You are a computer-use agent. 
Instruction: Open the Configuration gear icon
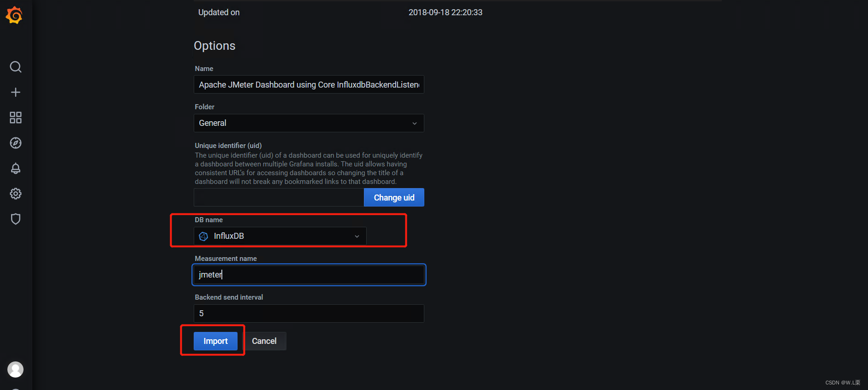click(x=16, y=194)
